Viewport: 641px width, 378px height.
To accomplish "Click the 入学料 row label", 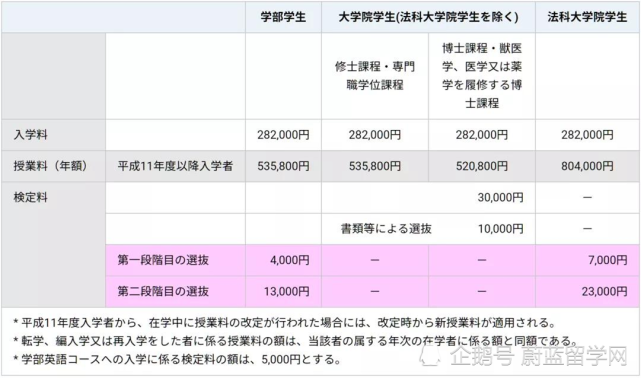I will (31, 135).
